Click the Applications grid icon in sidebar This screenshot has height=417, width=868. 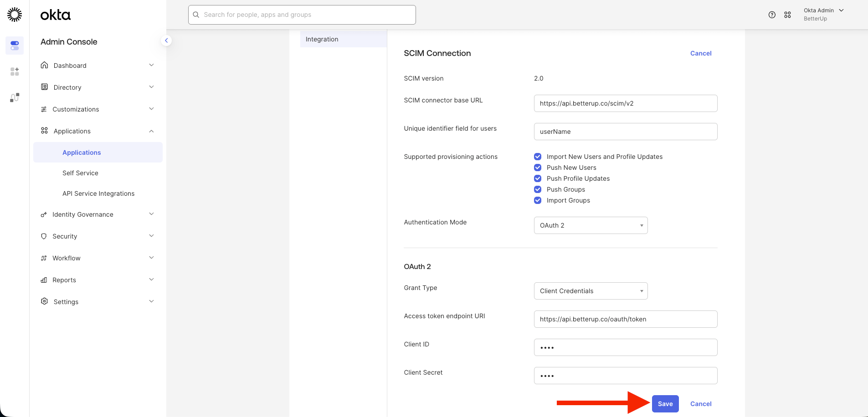click(x=44, y=131)
